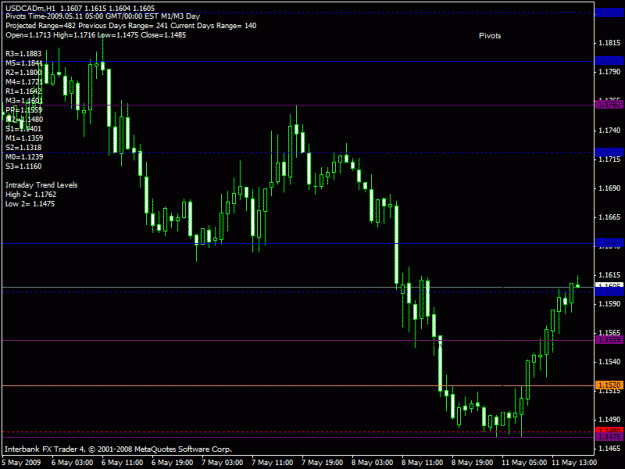Click the 'Projected Range=482' text line
This screenshot has width=625, height=469.
pyautogui.click(x=131, y=26)
